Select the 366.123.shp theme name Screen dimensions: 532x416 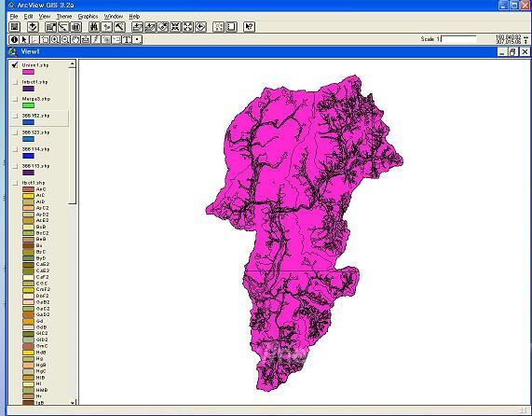coord(35,132)
